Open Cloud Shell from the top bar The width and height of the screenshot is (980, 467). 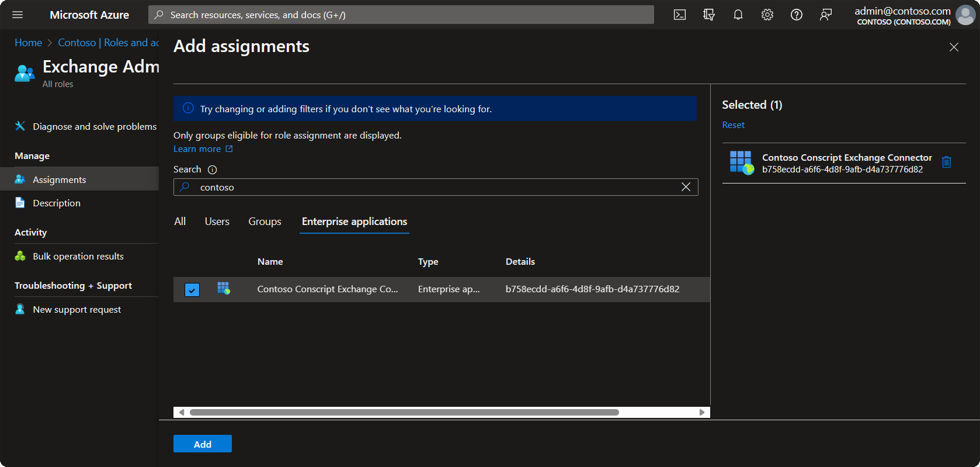(x=680, y=15)
